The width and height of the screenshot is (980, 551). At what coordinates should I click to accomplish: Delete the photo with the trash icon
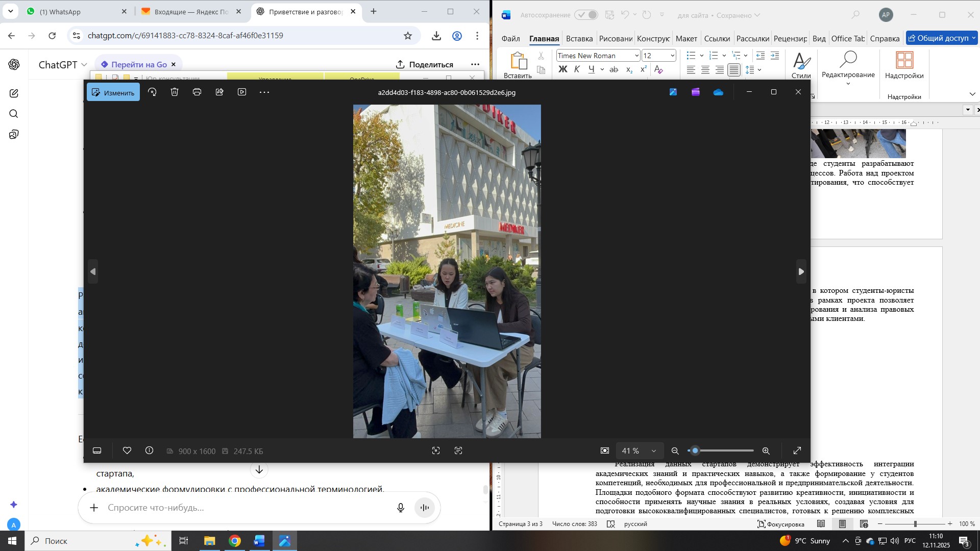point(175,92)
